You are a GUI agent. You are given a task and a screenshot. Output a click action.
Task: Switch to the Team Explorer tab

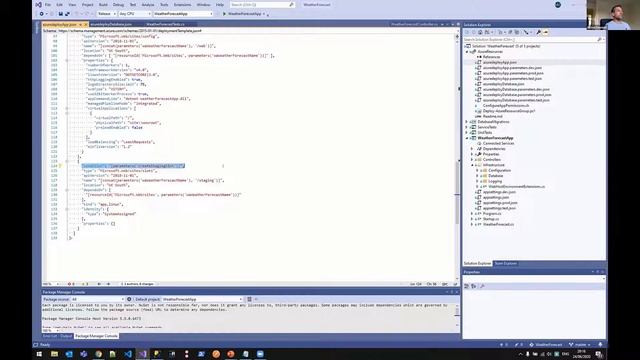point(505,263)
